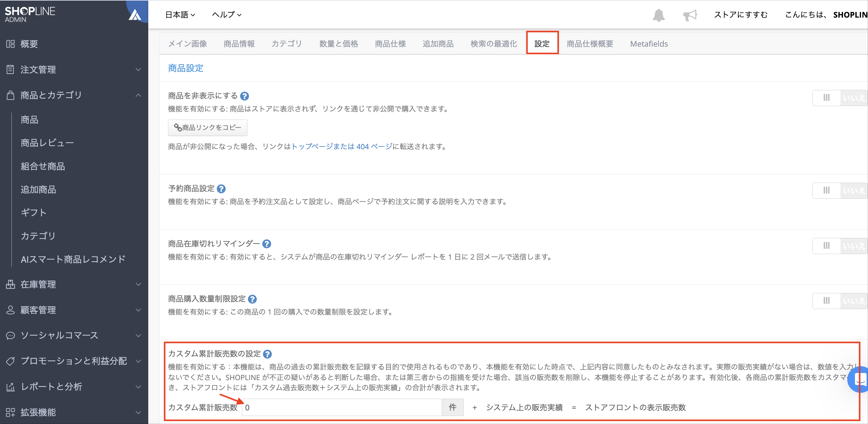Open the announcements megaphone icon
Screen dimensions: 868x424
click(690, 15)
